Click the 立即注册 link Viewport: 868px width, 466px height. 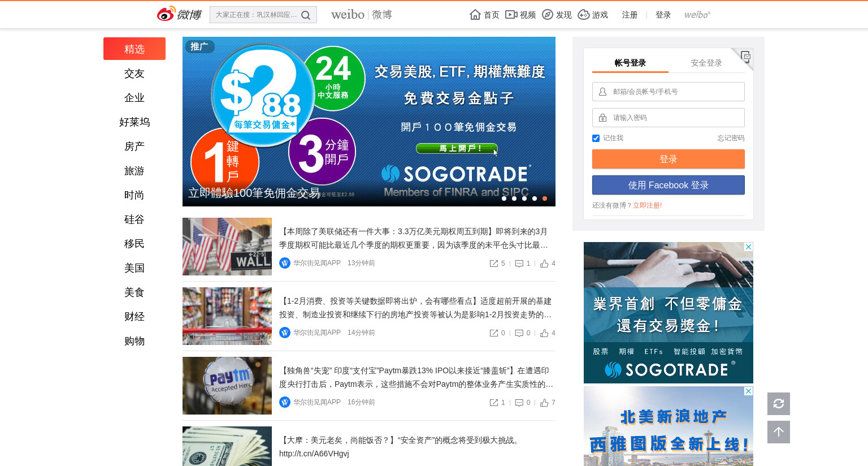pyautogui.click(x=646, y=205)
